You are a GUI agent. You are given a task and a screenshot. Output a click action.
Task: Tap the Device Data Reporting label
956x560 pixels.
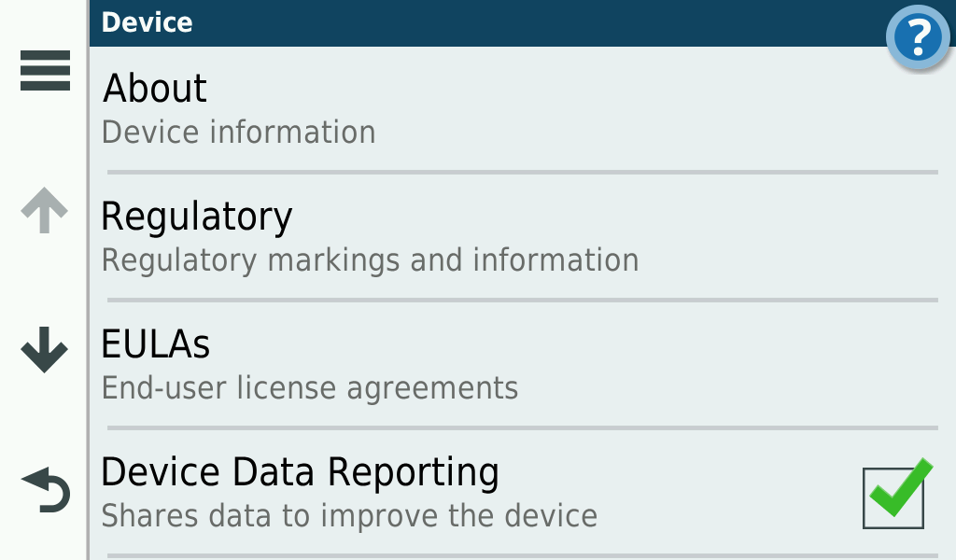click(300, 472)
